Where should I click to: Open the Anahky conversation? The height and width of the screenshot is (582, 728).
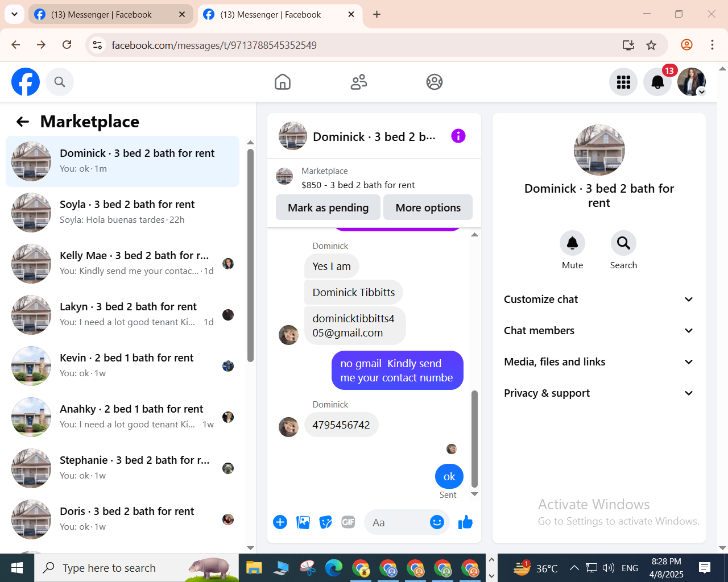click(x=122, y=417)
